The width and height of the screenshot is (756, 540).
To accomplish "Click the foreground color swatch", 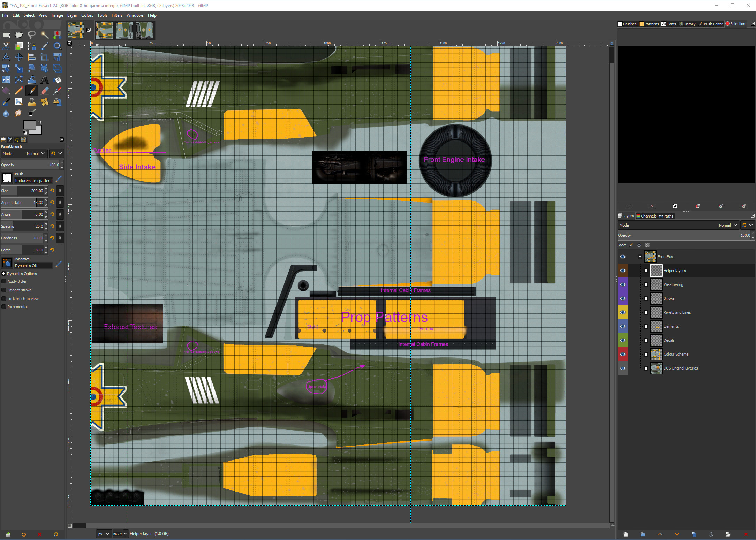I will [29, 125].
